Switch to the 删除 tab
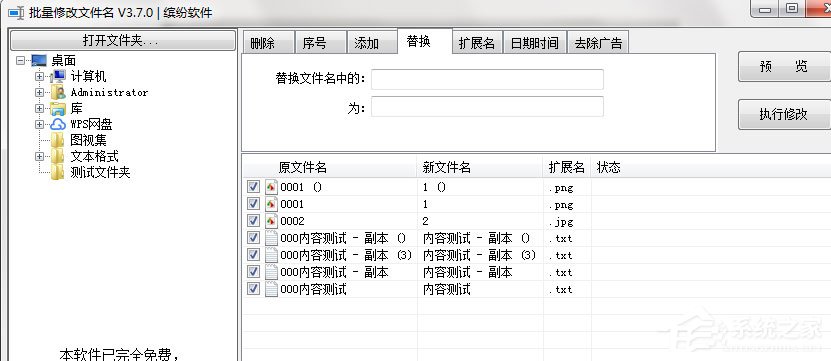 click(x=268, y=42)
